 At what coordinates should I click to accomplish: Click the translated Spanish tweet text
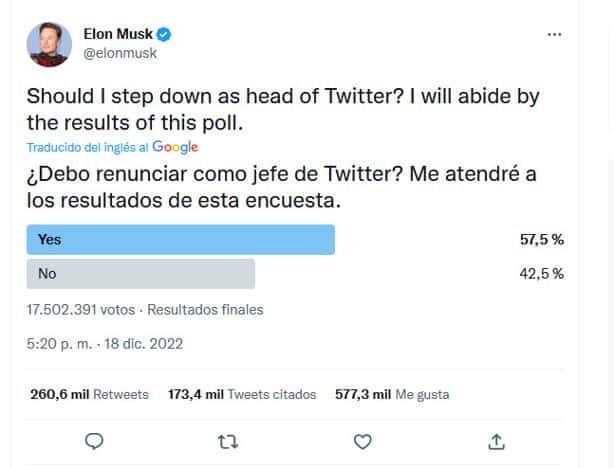point(280,187)
